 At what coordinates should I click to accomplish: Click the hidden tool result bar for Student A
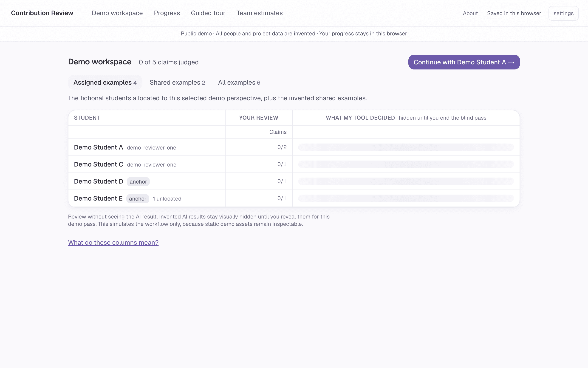406,147
